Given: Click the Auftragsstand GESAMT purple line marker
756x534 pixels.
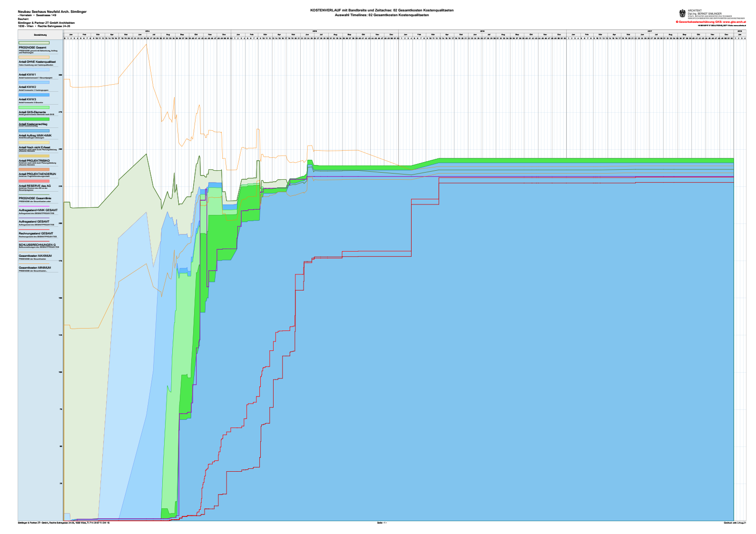Looking at the screenshot, I should tap(34, 218).
